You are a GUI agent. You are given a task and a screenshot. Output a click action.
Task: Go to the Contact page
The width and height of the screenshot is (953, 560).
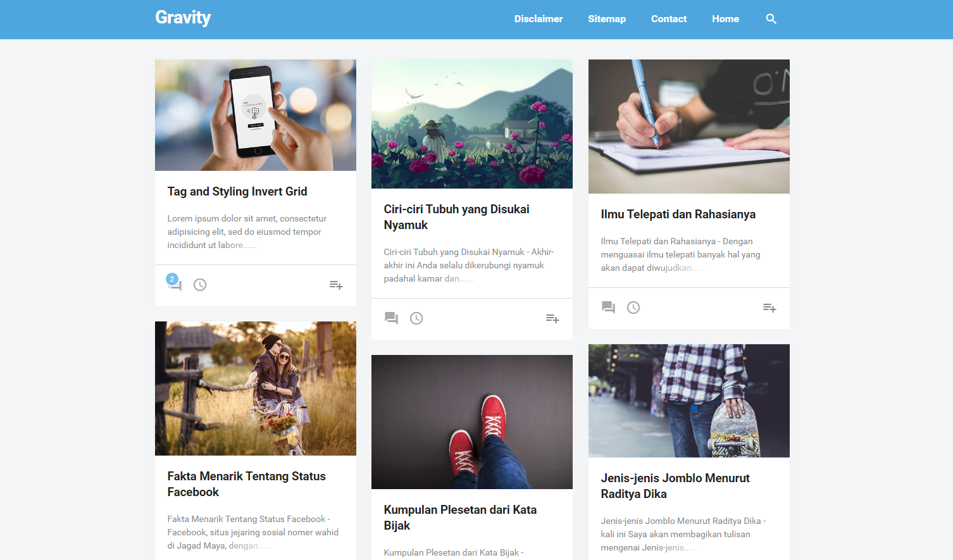pos(669,19)
